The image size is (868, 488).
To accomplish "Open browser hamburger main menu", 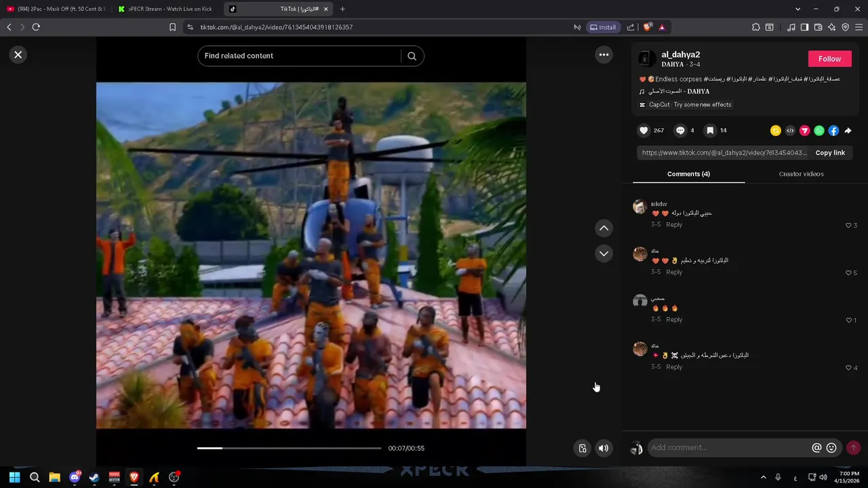I will pos(859,27).
